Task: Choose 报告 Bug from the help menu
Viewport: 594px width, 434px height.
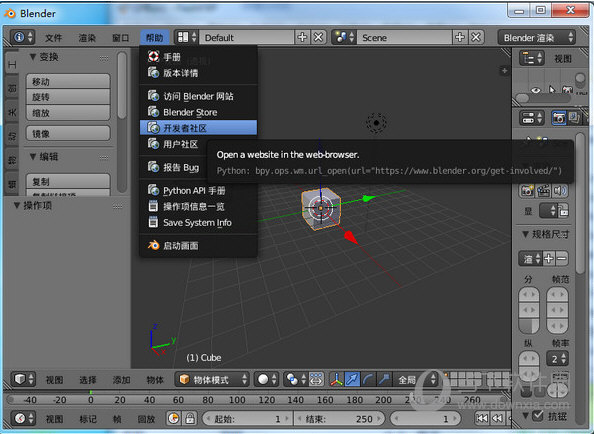Action: coord(174,167)
